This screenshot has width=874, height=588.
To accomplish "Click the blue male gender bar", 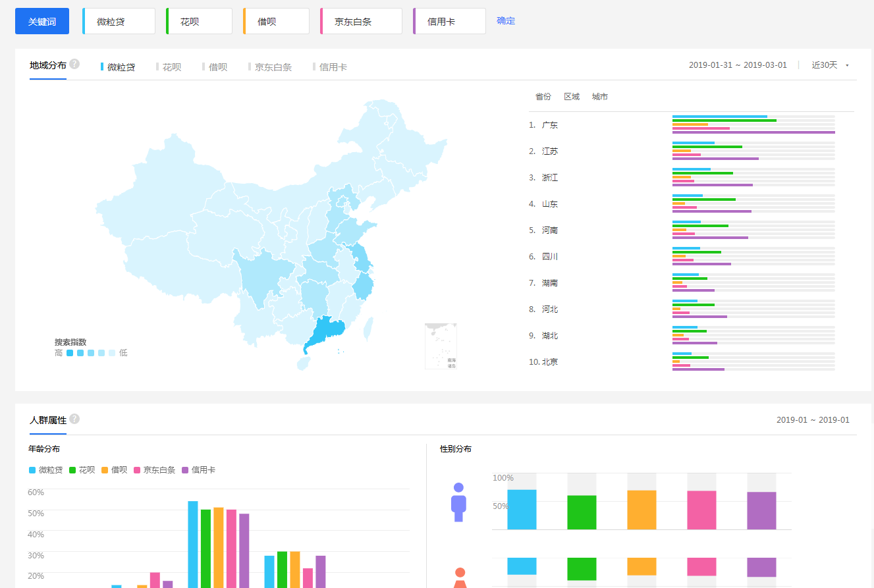I will (522, 510).
